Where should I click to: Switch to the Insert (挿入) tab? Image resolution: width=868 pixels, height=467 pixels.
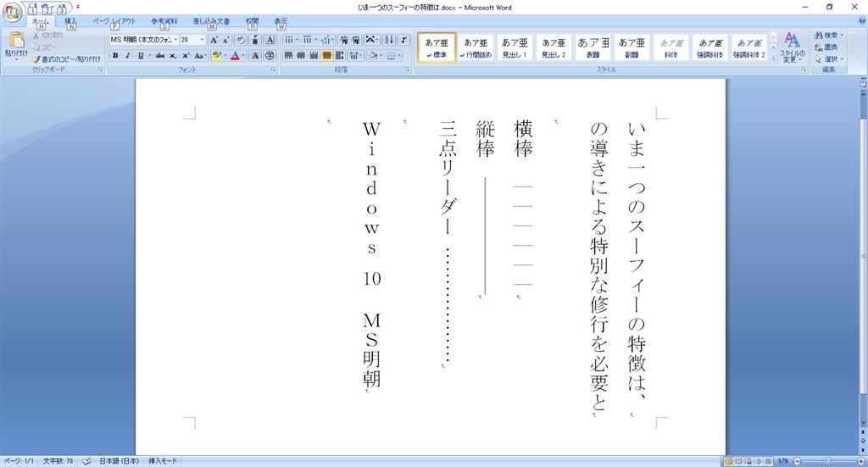pyautogui.click(x=71, y=21)
